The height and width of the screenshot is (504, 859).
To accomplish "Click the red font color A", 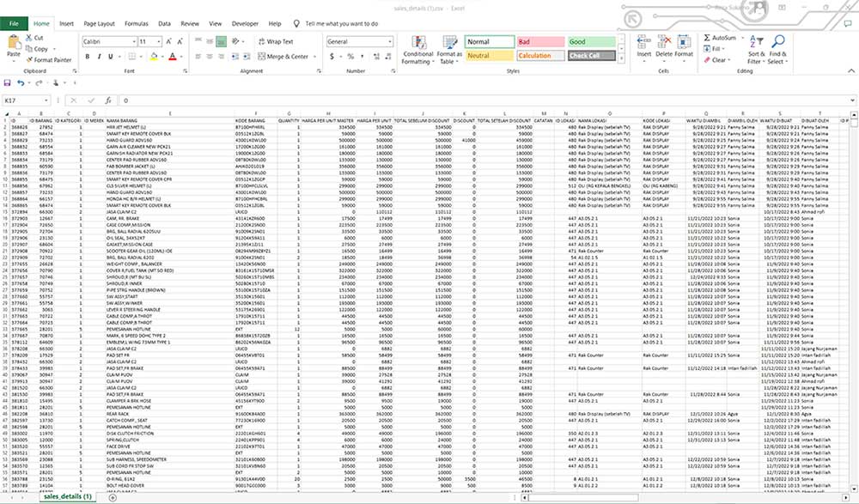I will coord(173,57).
